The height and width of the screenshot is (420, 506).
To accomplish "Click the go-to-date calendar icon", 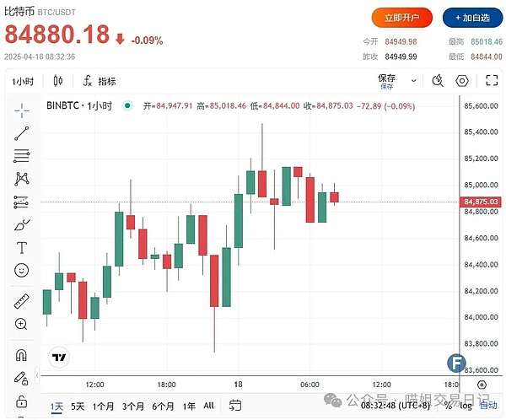I will [x=235, y=406].
